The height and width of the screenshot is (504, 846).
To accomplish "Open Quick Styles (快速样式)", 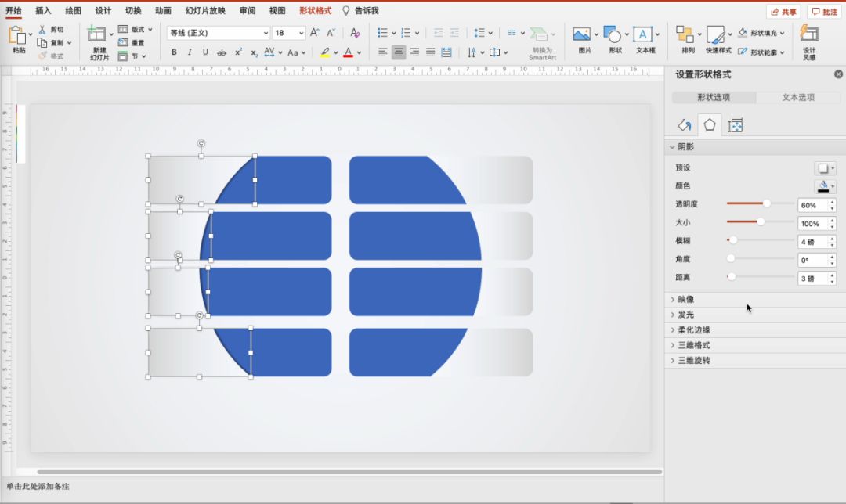I will pos(716,34).
